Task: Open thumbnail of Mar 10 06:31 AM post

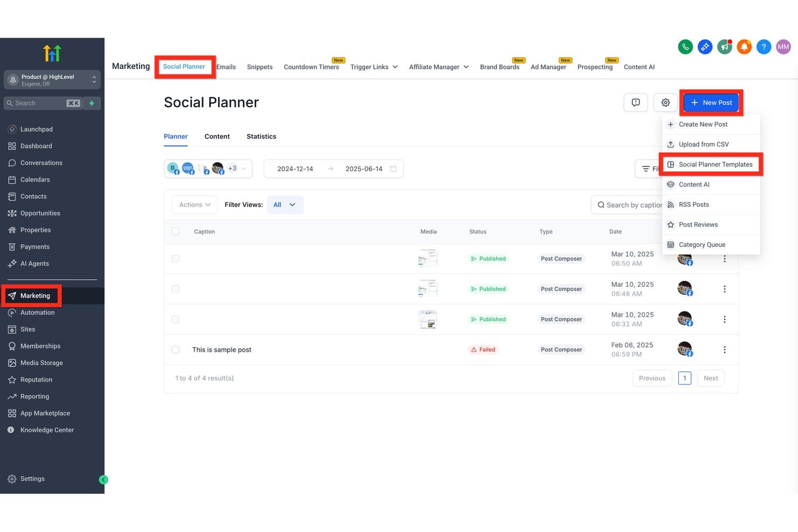Action: click(x=428, y=319)
